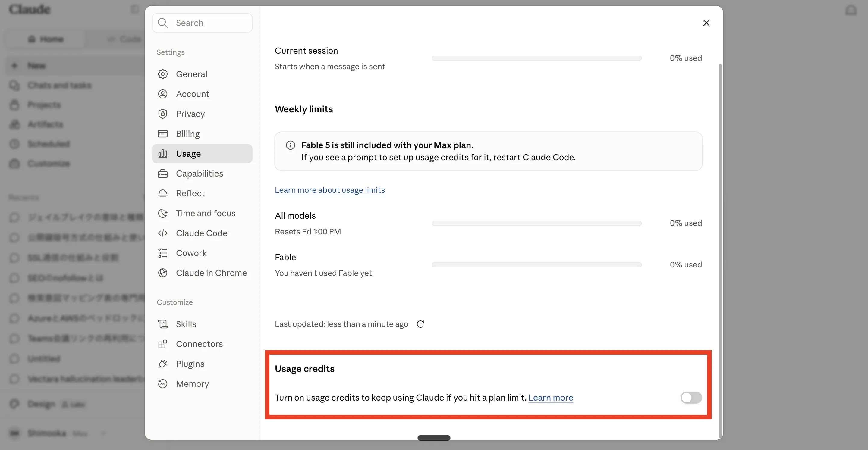Screen dimensions: 868x450
Task: Click "Last updated: less than a minute ago"
Action: click(x=341, y=324)
